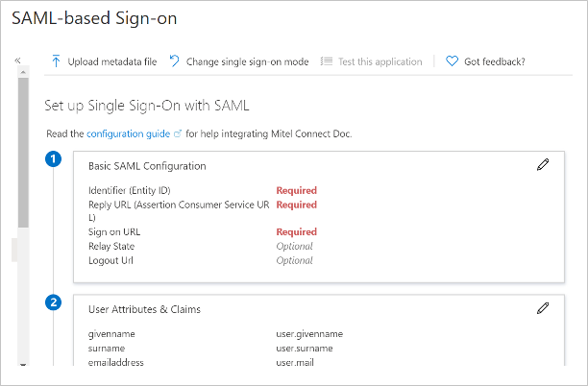
Task: Open Got feedback? link
Action: click(495, 61)
